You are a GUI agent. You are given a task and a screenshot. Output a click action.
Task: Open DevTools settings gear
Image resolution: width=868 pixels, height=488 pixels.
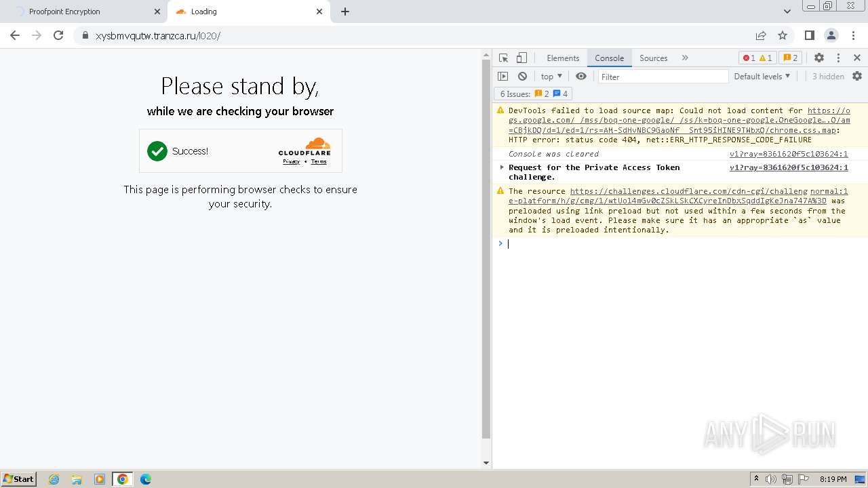tap(819, 58)
